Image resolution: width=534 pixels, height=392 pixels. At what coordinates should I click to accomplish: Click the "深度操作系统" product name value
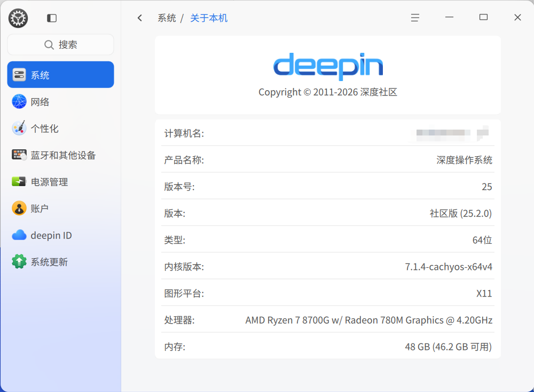pyautogui.click(x=464, y=160)
